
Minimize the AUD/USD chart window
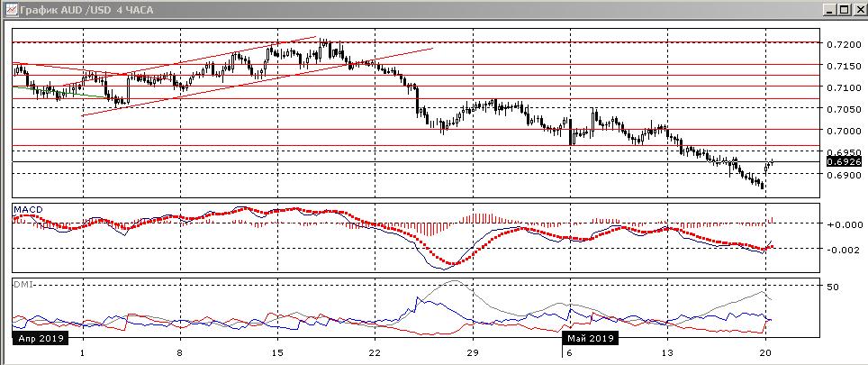pos(828,10)
